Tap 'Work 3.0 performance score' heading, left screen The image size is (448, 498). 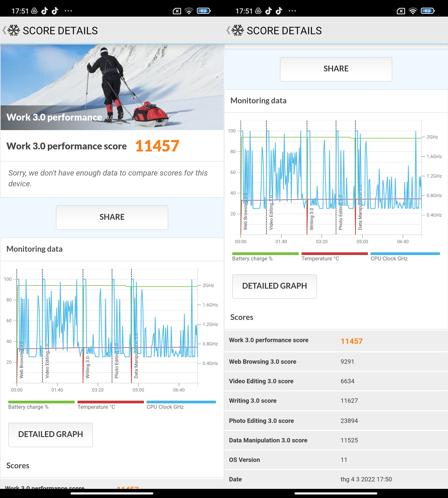pos(66,146)
